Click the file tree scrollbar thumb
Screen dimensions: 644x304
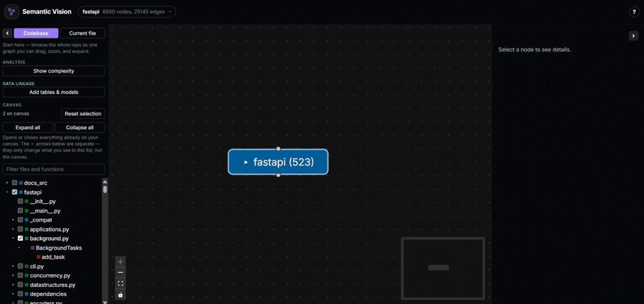pos(105,190)
